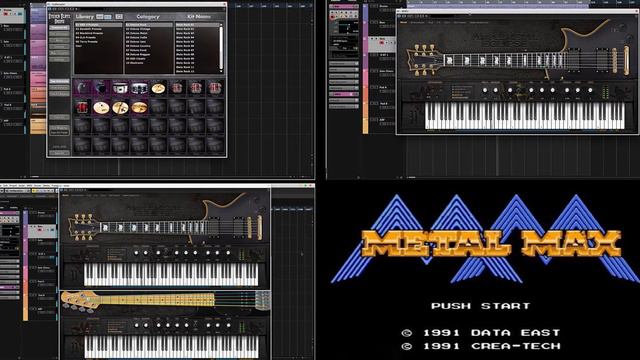This screenshot has width=640, height=360.
Task: Expand the pink highlighted inspector section, top-right window
Action: tap(344, 94)
